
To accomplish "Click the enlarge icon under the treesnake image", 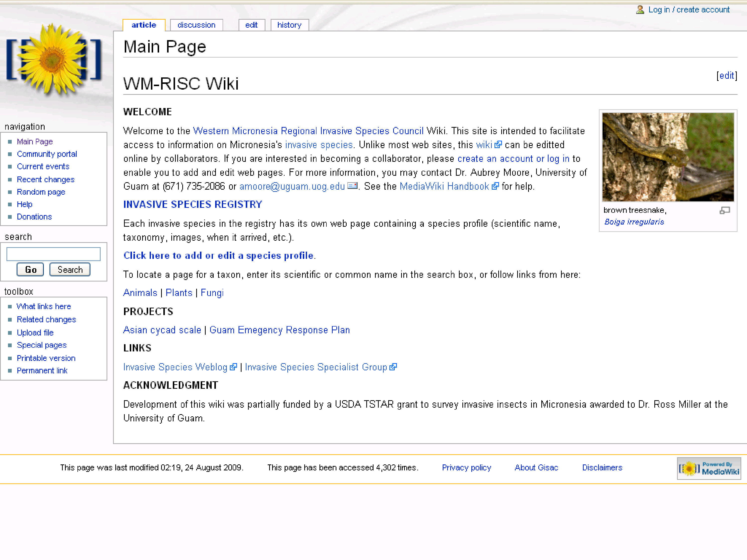I will click(x=725, y=211).
